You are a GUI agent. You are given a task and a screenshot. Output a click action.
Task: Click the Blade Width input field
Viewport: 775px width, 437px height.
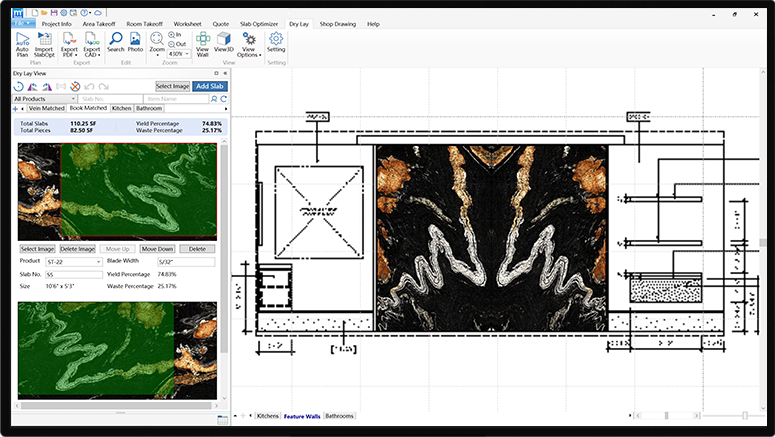point(186,262)
